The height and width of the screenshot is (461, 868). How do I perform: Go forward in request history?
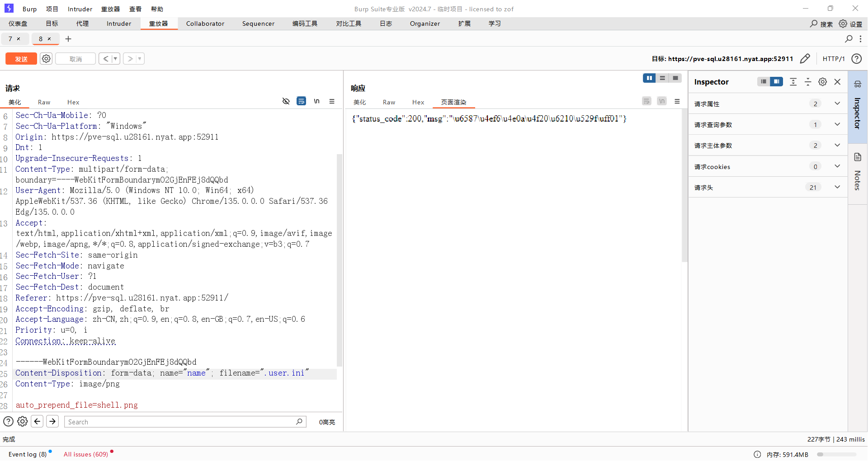tap(130, 58)
